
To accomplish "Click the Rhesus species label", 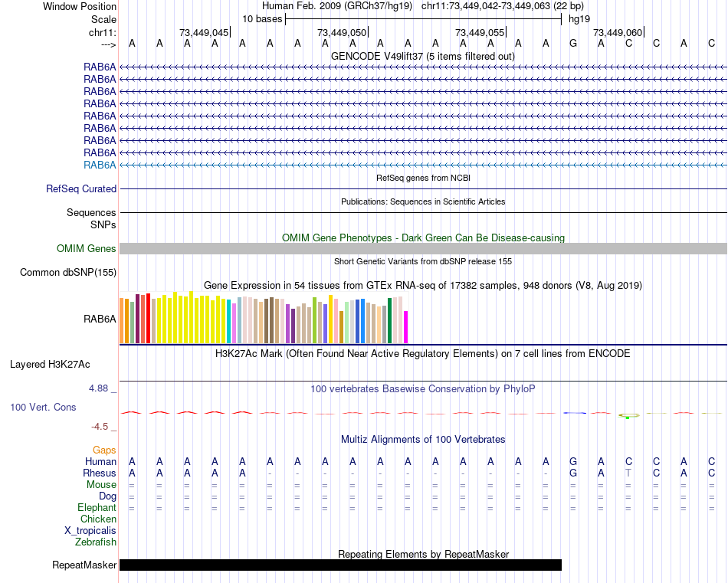I will click(x=100, y=473).
